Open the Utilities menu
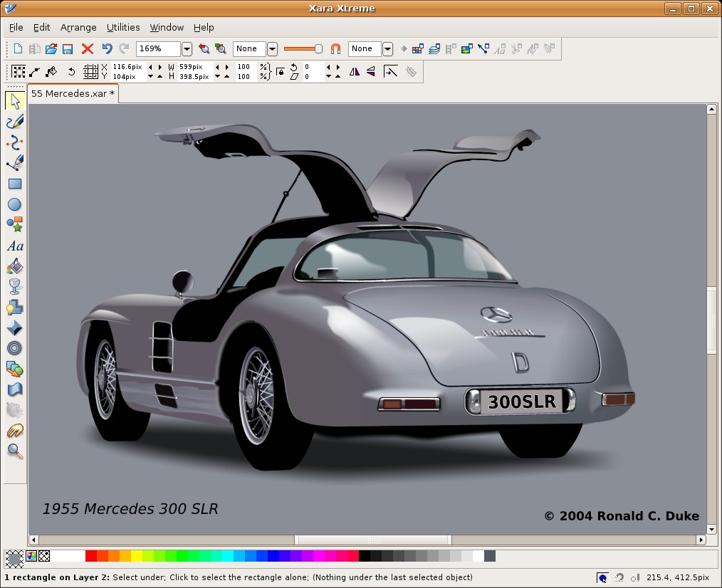Screen dimensions: 722x588 [123, 28]
